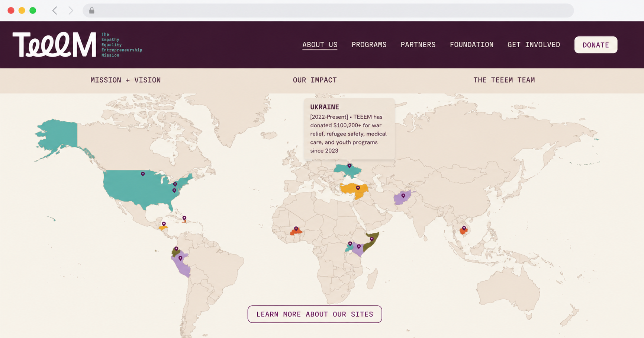Select the map pin on Afghanistan

coord(403,195)
